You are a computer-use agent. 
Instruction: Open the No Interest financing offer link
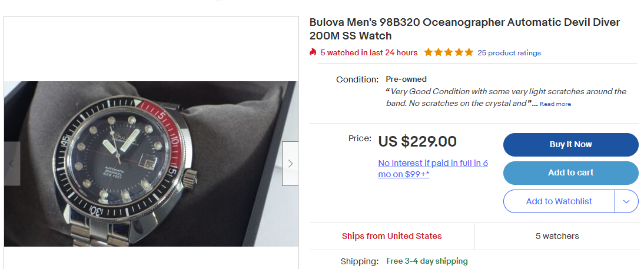(x=433, y=168)
